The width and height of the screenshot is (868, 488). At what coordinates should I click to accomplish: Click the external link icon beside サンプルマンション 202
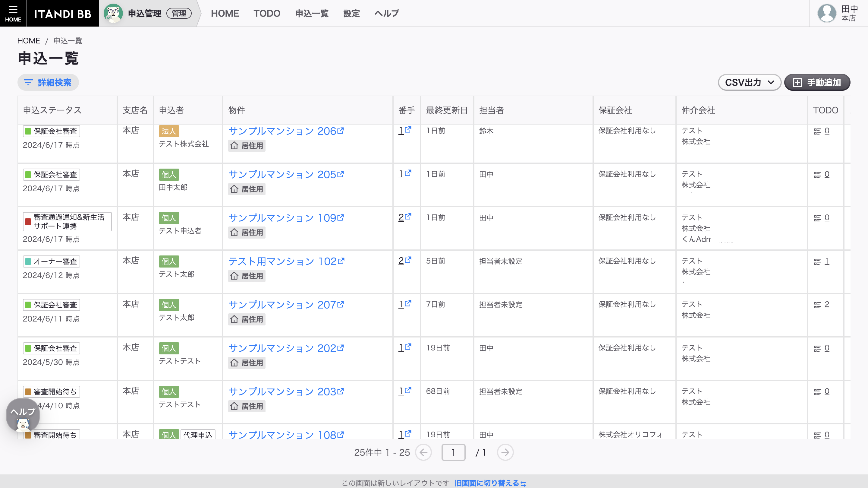click(x=341, y=348)
